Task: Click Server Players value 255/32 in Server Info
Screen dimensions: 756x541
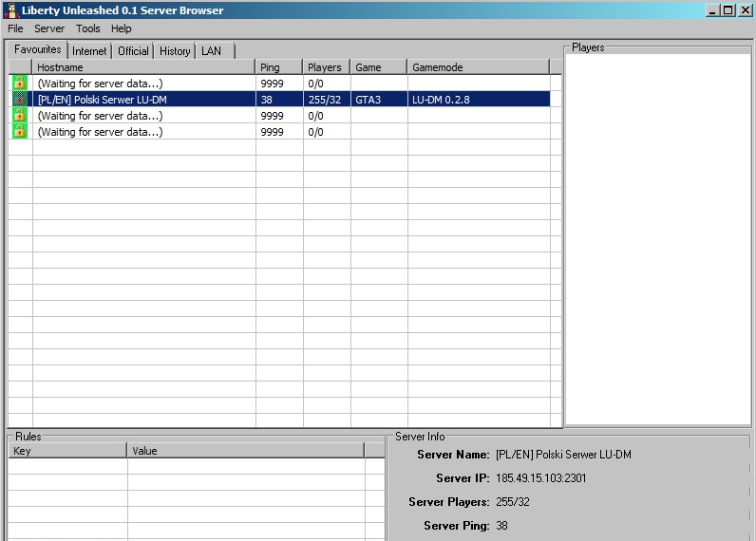Action: [x=513, y=501]
